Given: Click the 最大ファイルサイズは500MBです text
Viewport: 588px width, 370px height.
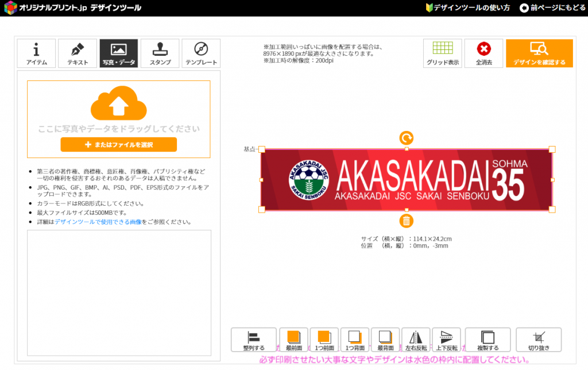Looking at the screenshot, I should [82, 213].
